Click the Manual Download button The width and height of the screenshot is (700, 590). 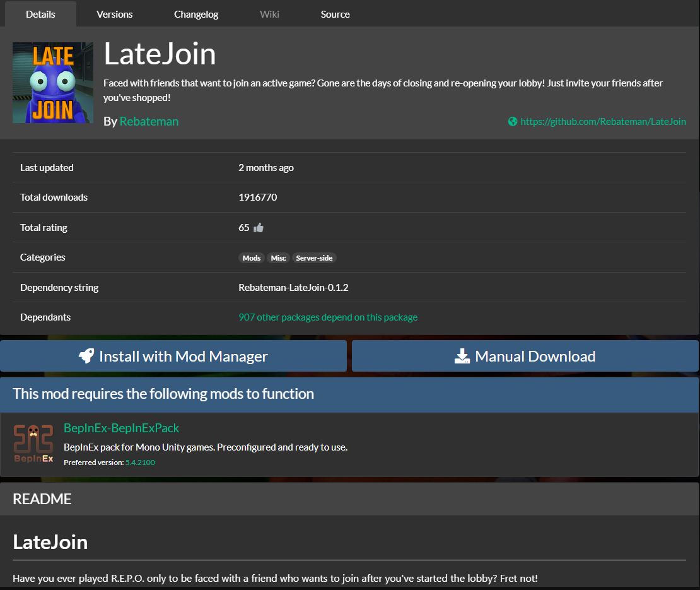525,356
